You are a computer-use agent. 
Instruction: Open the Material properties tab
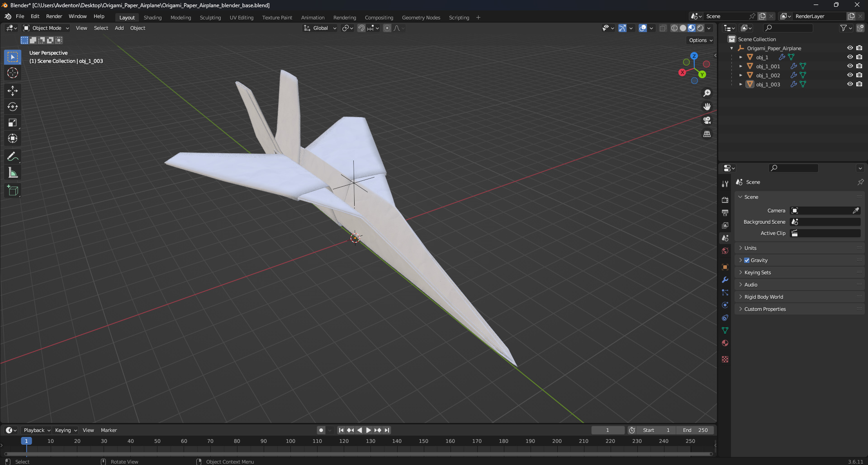725,343
